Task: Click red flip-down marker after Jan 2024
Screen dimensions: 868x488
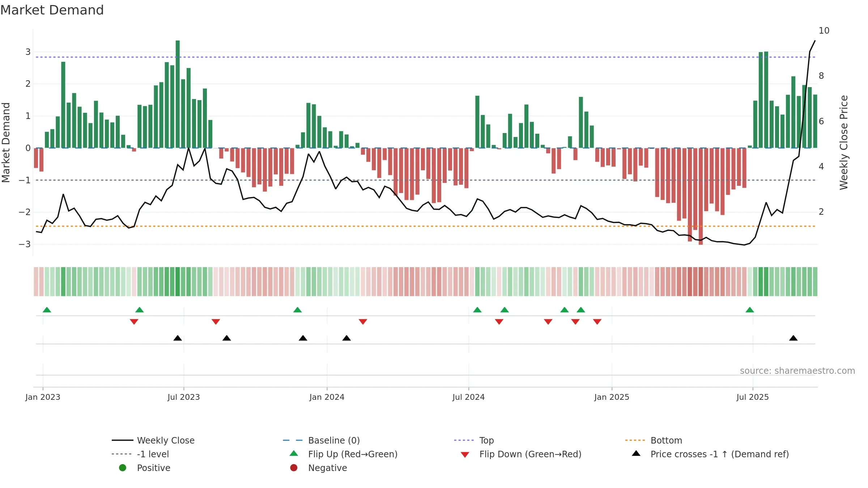Action: click(363, 322)
